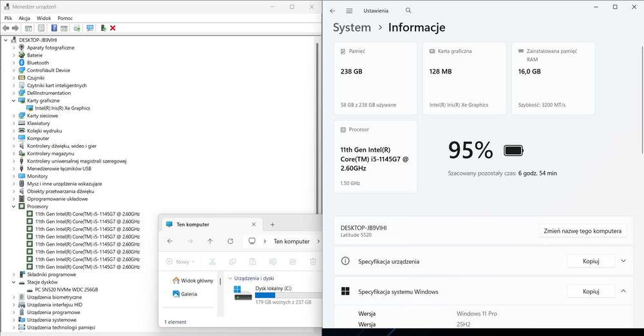
Task: Click the Share icon in Explorer toolbar
Action: tap(293, 262)
